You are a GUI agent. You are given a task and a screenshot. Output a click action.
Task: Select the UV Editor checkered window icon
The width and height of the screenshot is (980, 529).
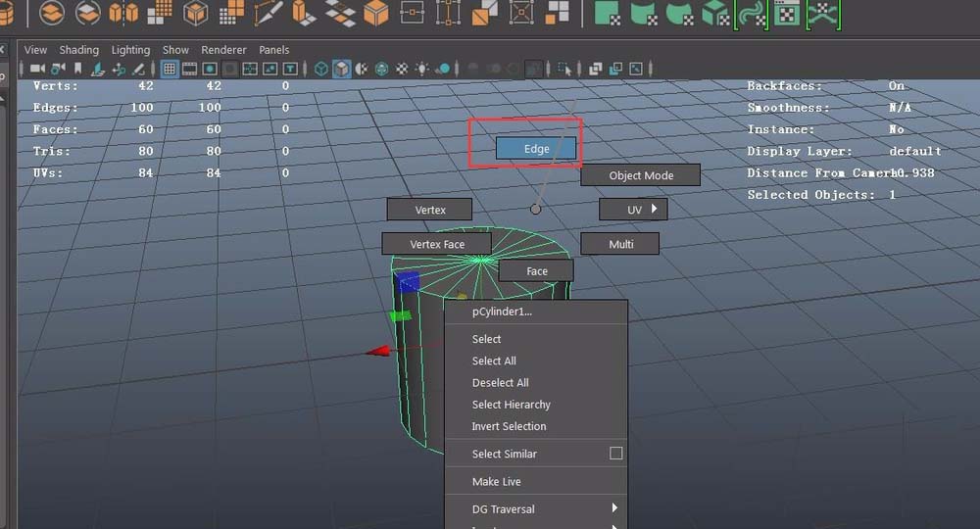pyautogui.click(x=786, y=13)
